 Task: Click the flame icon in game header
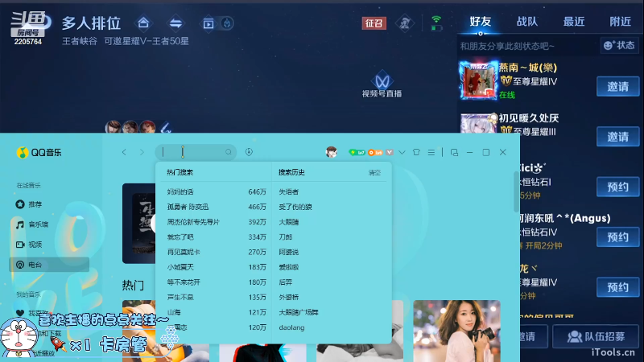click(x=227, y=23)
